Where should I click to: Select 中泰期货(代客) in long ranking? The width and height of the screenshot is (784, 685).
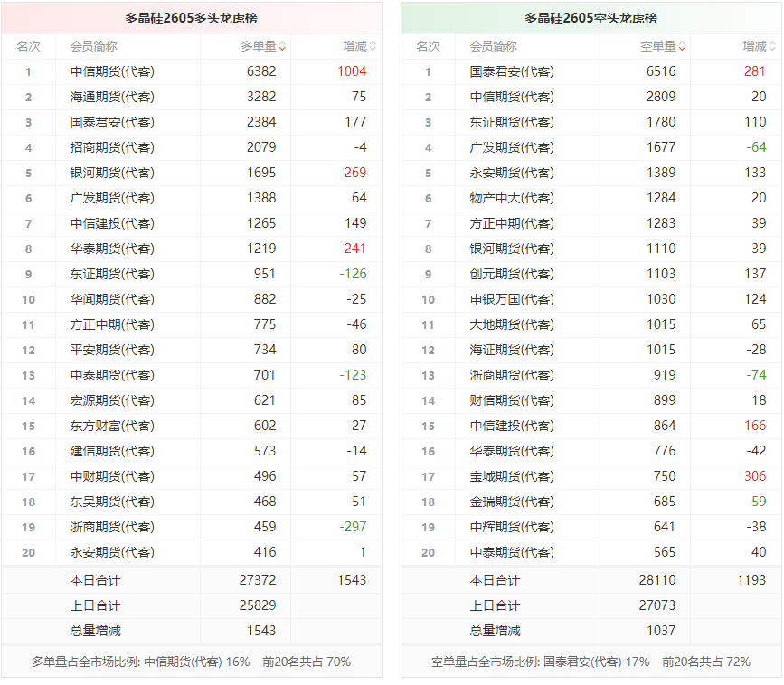click(112, 375)
